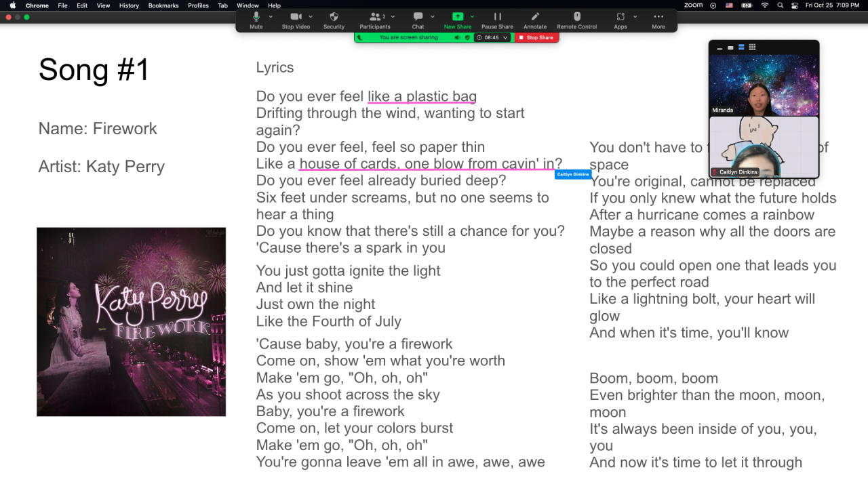Click the lyric 'After a hurricane comes a rainbow'
Viewport: 868px width, 488px height.
point(702,215)
